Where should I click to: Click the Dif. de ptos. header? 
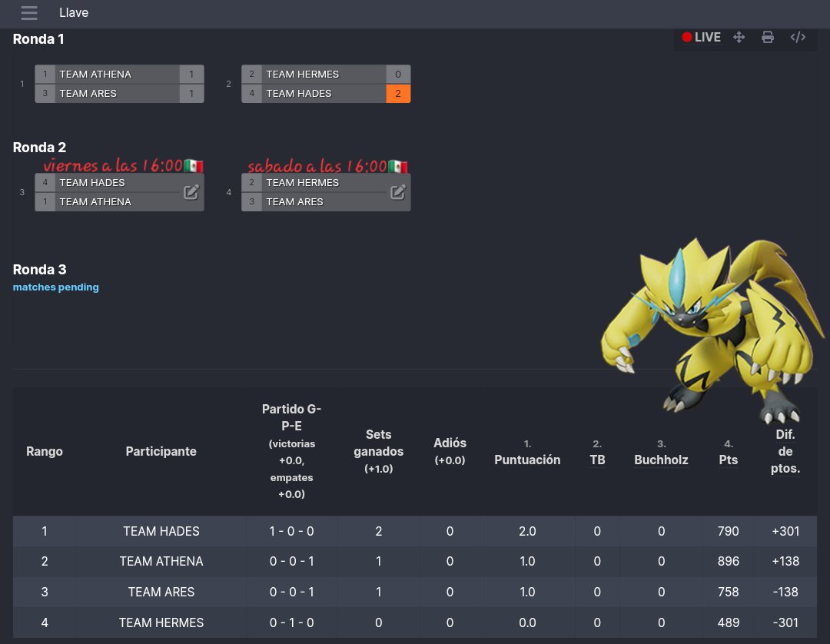pyautogui.click(x=785, y=451)
